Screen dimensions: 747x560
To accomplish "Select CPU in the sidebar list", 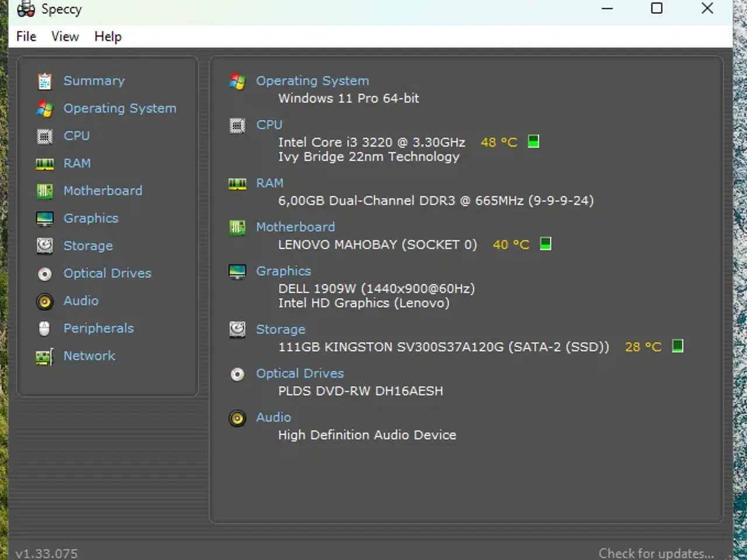I will pos(76,136).
